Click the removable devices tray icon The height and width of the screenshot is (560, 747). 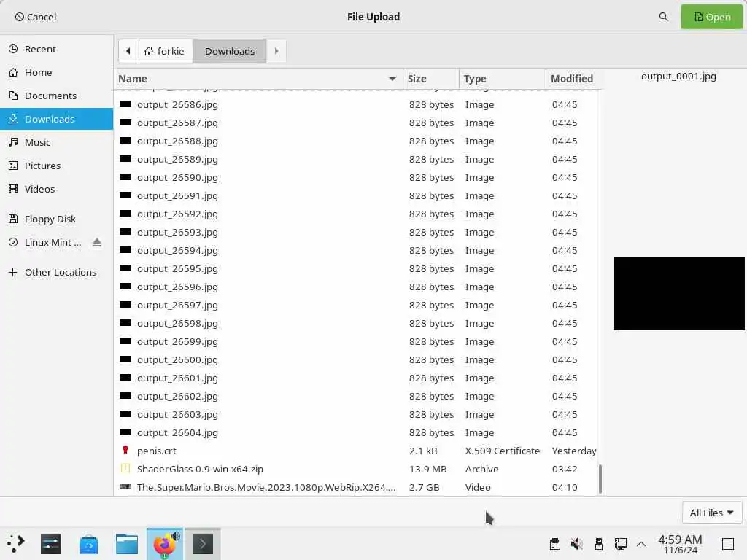598,544
